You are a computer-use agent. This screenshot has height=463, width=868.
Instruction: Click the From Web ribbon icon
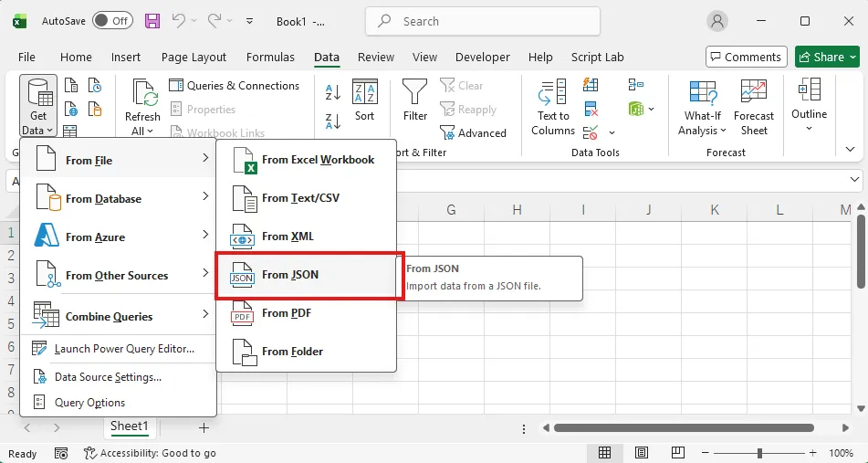click(71, 109)
